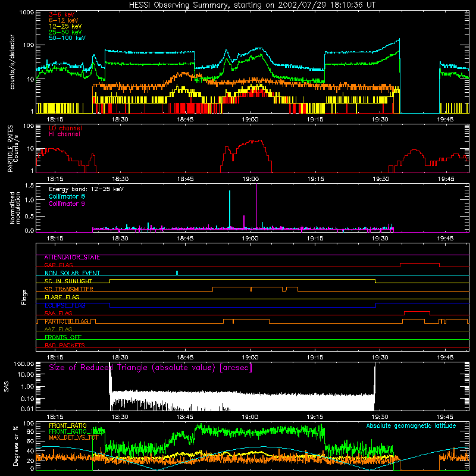Click the 1000 tick on the counts axis
This screenshot has height=476, width=476.
pos(27,12)
